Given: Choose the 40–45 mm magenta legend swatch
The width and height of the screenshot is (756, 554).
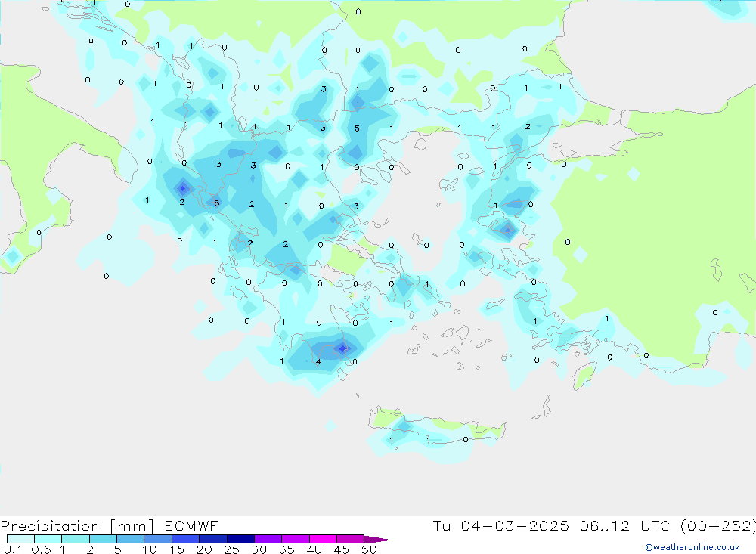Looking at the screenshot, I should point(323,539).
